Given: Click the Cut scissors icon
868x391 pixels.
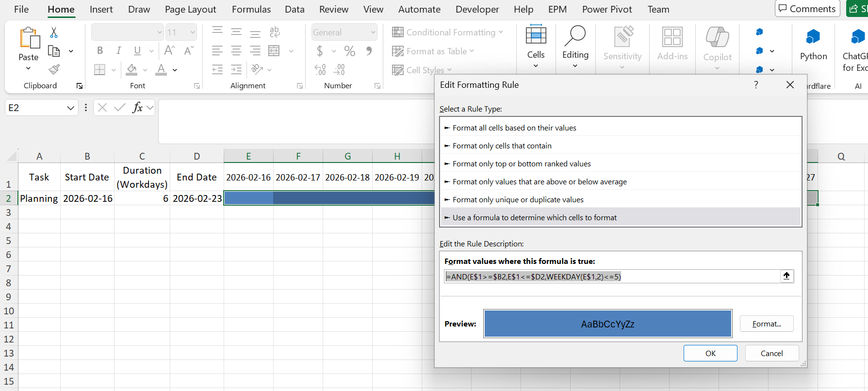Looking at the screenshot, I should click(x=54, y=33).
